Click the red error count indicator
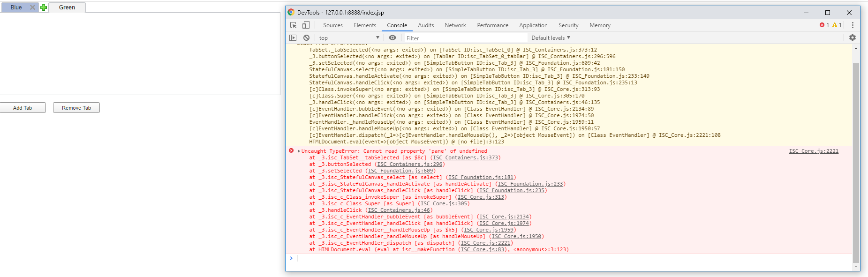 824,25
